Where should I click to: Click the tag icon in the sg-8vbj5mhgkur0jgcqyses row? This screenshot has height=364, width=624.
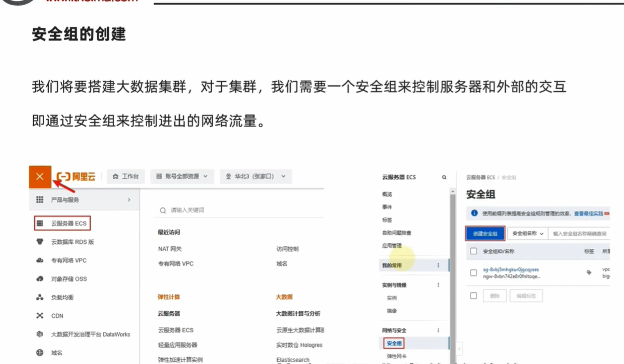[589, 273]
